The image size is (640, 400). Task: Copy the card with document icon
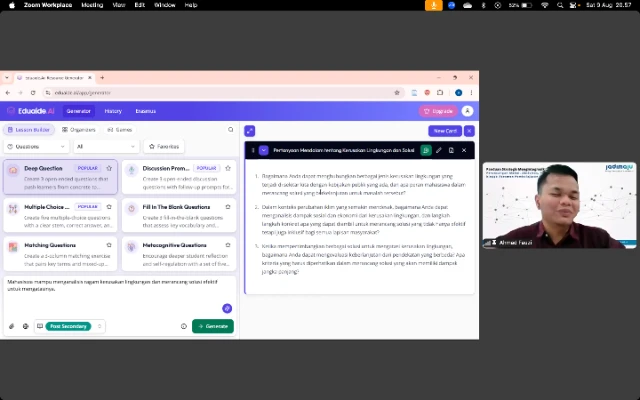point(451,150)
